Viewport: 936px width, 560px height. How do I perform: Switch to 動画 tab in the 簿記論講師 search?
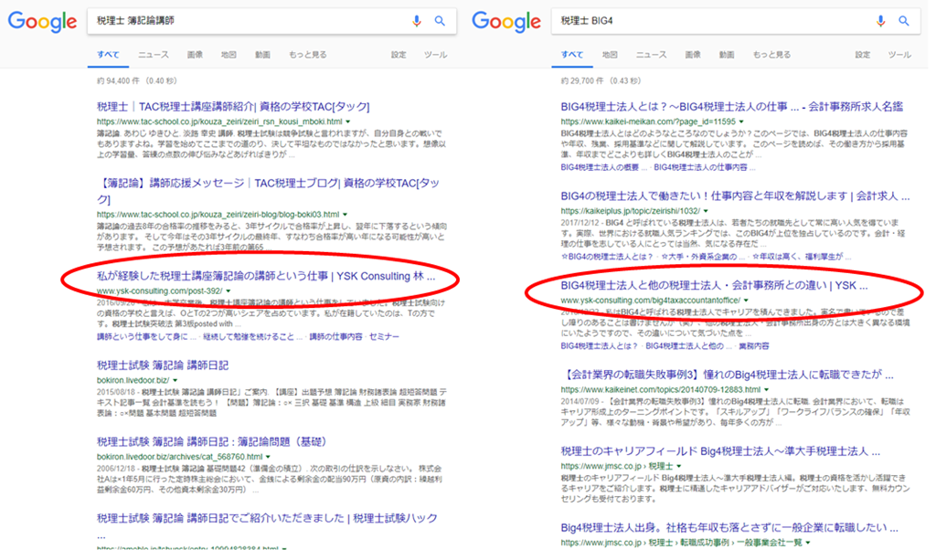pyautogui.click(x=262, y=55)
